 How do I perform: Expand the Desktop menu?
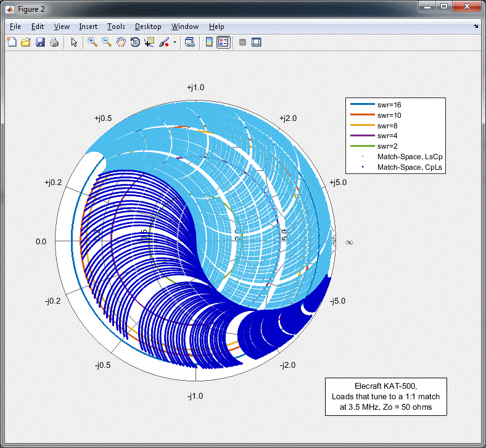(x=148, y=27)
